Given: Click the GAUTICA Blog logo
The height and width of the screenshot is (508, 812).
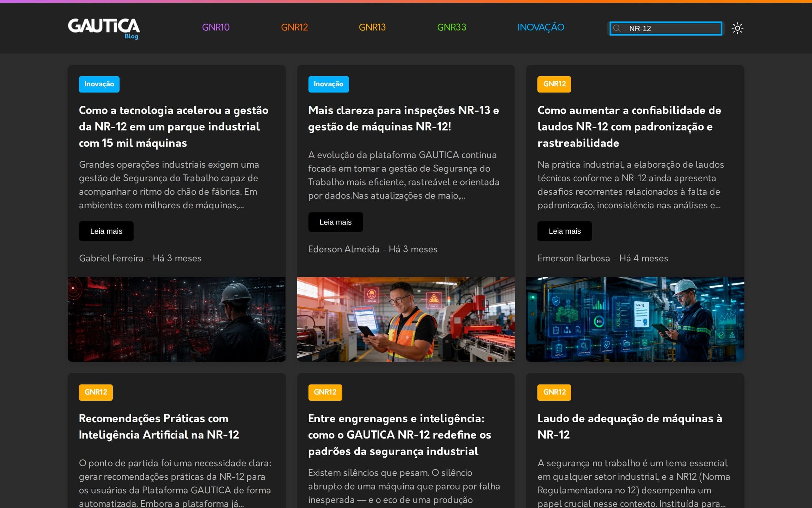Looking at the screenshot, I should coord(104,29).
